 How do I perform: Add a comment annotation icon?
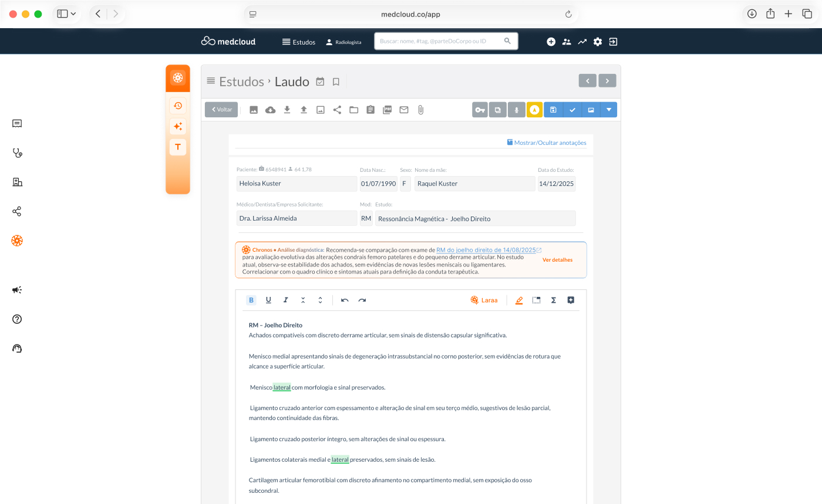571,300
